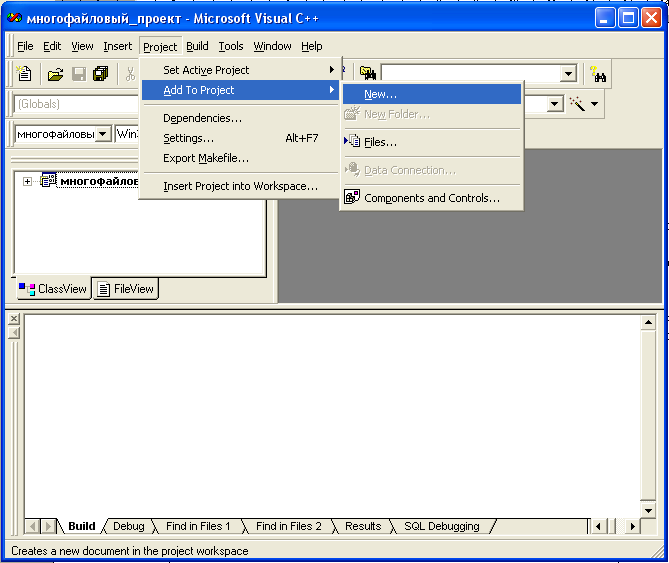669x563 pixels.
Task: Open the Help menu
Action: pyautogui.click(x=311, y=46)
